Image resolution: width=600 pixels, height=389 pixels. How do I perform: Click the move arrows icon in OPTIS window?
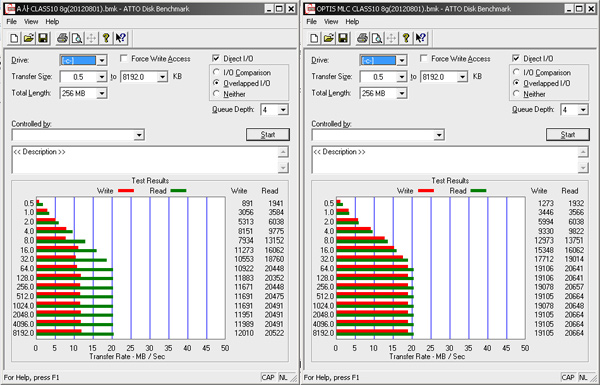pyautogui.click(x=391, y=38)
